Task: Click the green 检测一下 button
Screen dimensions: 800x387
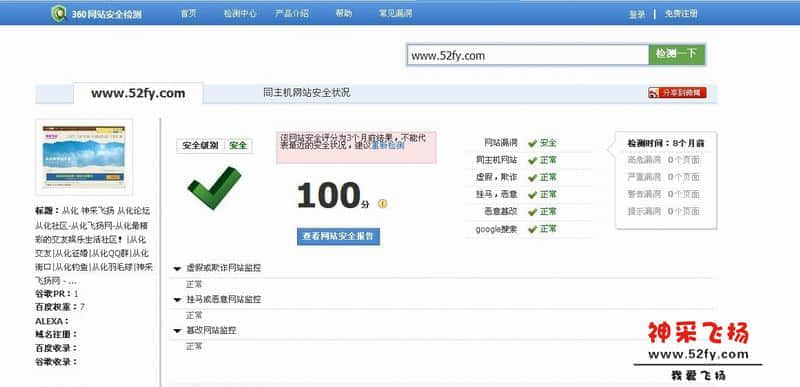Action: click(677, 55)
